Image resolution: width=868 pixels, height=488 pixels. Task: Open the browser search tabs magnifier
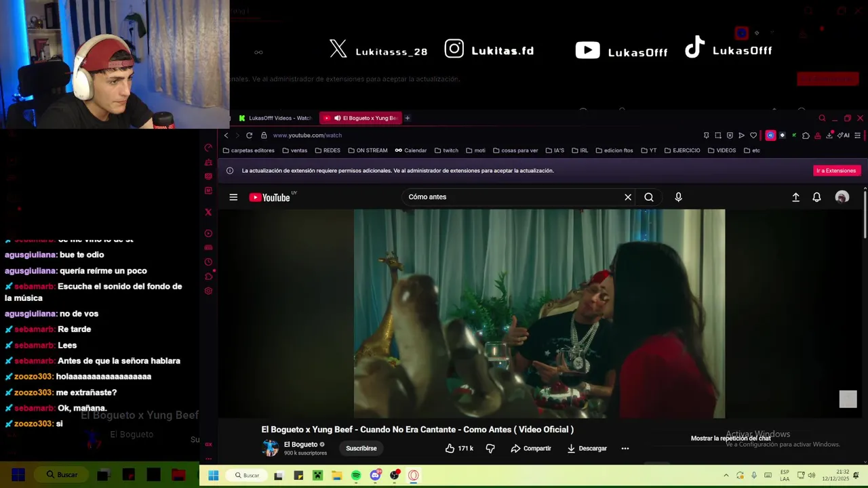pos(822,119)
